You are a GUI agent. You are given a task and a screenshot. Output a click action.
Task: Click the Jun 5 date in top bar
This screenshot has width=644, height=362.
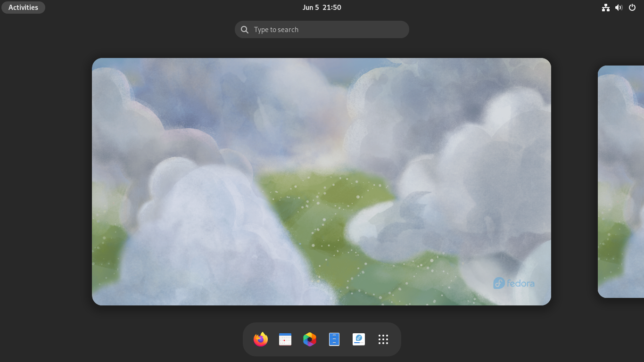pos(311,8)
